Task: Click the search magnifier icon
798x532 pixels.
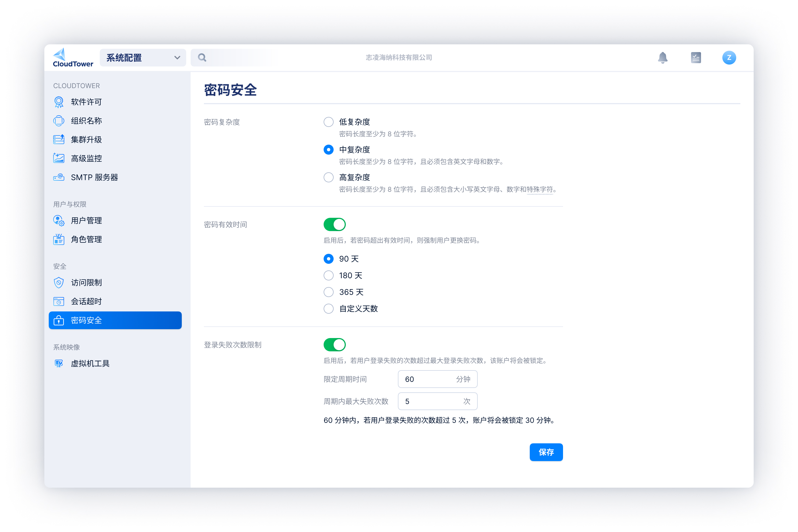Action: coord(202,58)
